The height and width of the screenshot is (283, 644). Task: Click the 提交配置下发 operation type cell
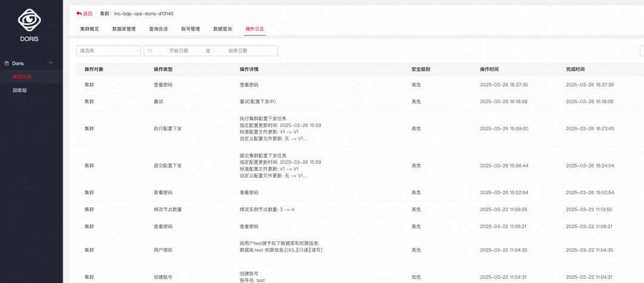click(x=168, y=166)
